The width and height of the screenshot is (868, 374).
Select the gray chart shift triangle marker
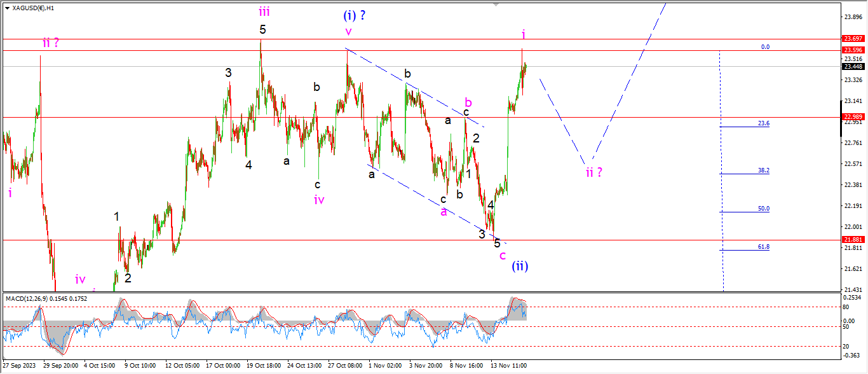tap(496, 4)
